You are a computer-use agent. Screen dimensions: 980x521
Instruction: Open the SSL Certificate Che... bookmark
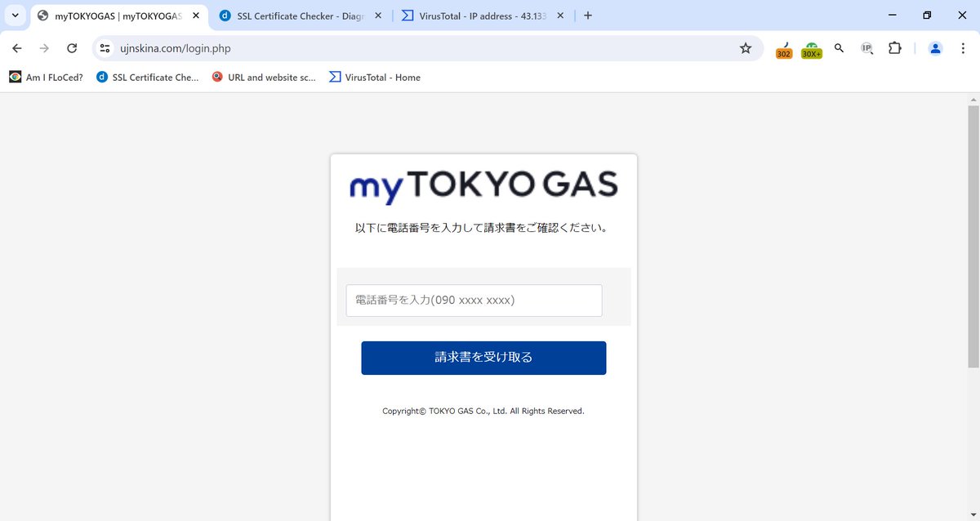pos(147,78)
